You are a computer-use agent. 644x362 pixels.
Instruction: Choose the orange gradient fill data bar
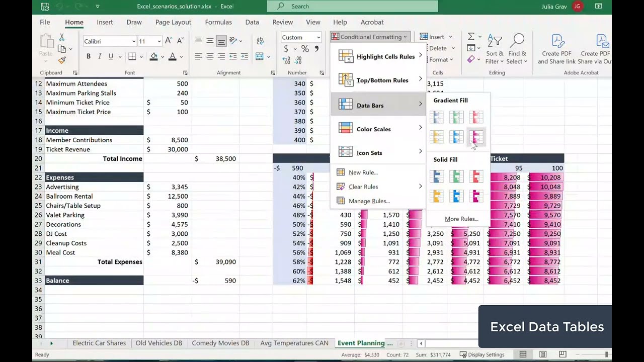click(x=437, y=137)
